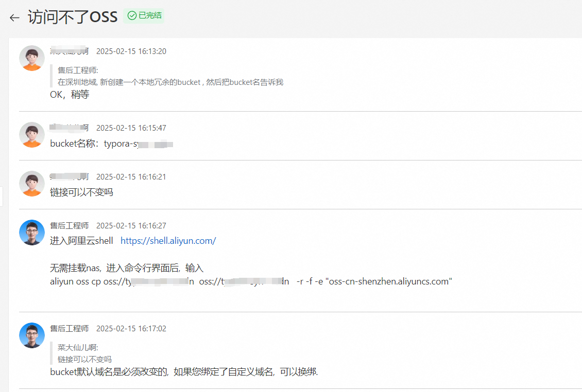Click the line 无需挂载nas, 进入命令行界面后
The width and height of the screenshot is (582, 392).
(127, 268)
